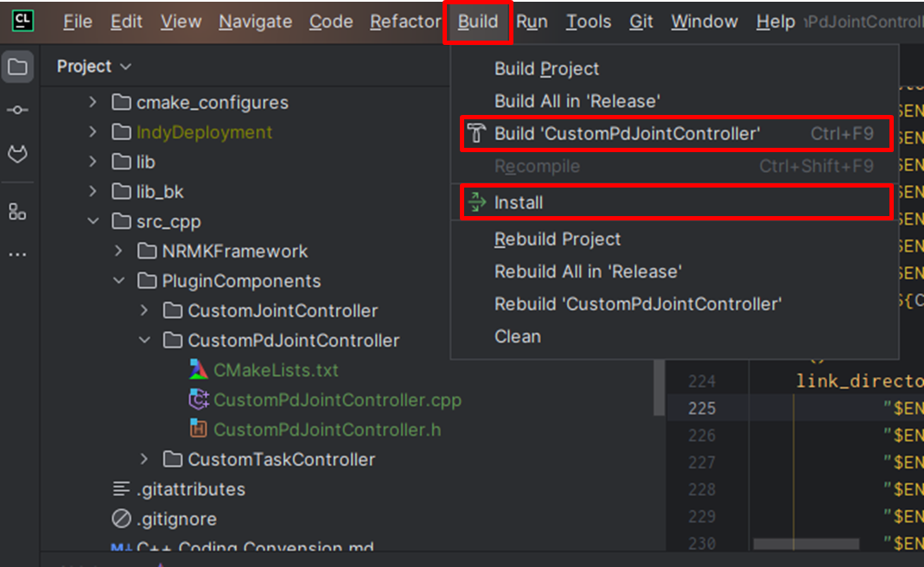Screen dimensions: 924x567
Task: Expand the IndyDeployment folder
Action: 92,131
